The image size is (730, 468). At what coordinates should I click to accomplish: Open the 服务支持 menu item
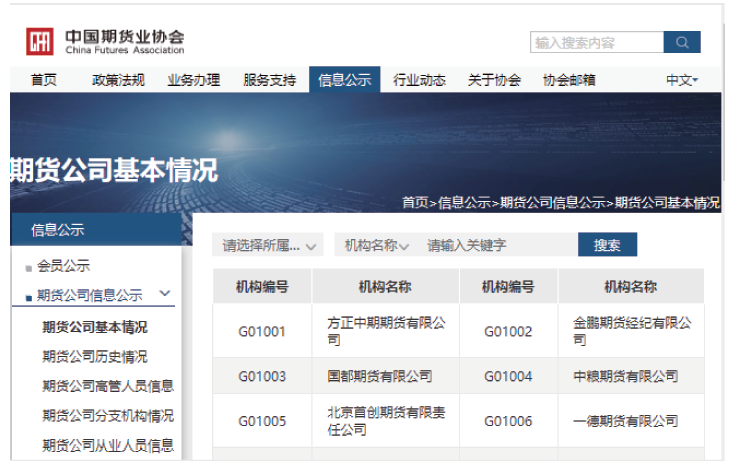coord(270,80)
